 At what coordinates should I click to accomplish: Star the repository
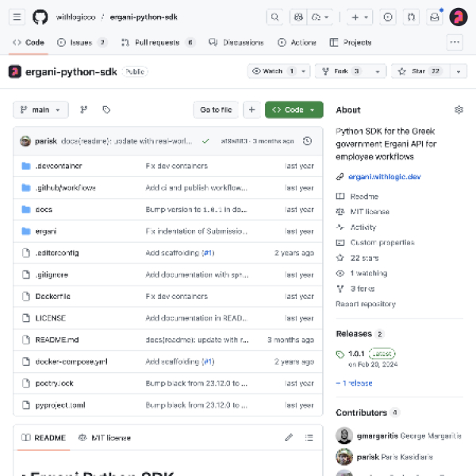click(x=420, y=71)
